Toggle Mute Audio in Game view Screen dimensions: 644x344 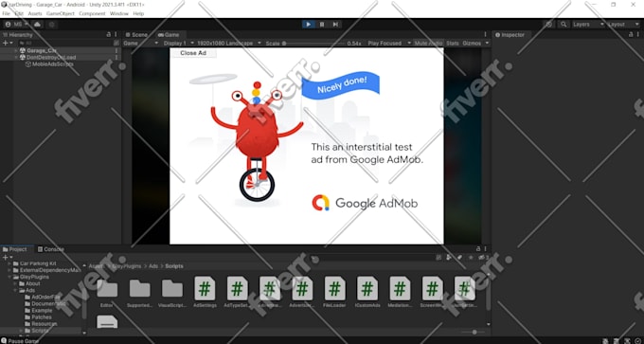click(428, 44)
